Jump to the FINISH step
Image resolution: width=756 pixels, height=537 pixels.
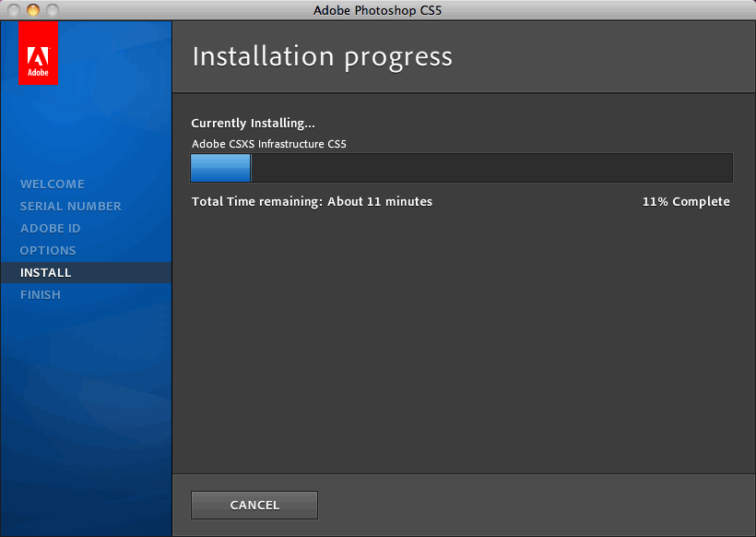[x=41, y=295]
